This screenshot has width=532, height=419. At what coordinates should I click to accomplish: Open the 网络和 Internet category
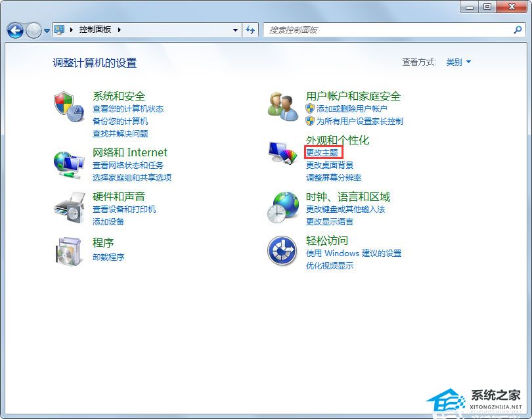point(130,152)
